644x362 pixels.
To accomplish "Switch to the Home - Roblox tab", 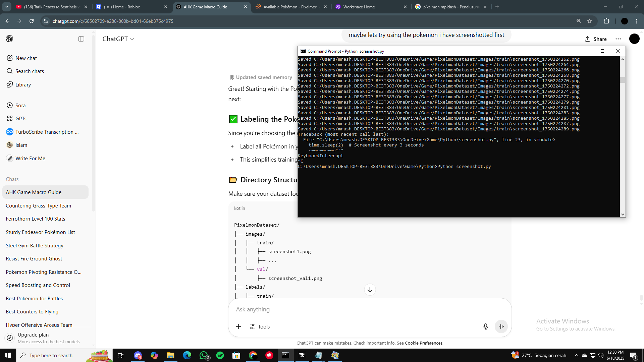I will tap(131, 7).
